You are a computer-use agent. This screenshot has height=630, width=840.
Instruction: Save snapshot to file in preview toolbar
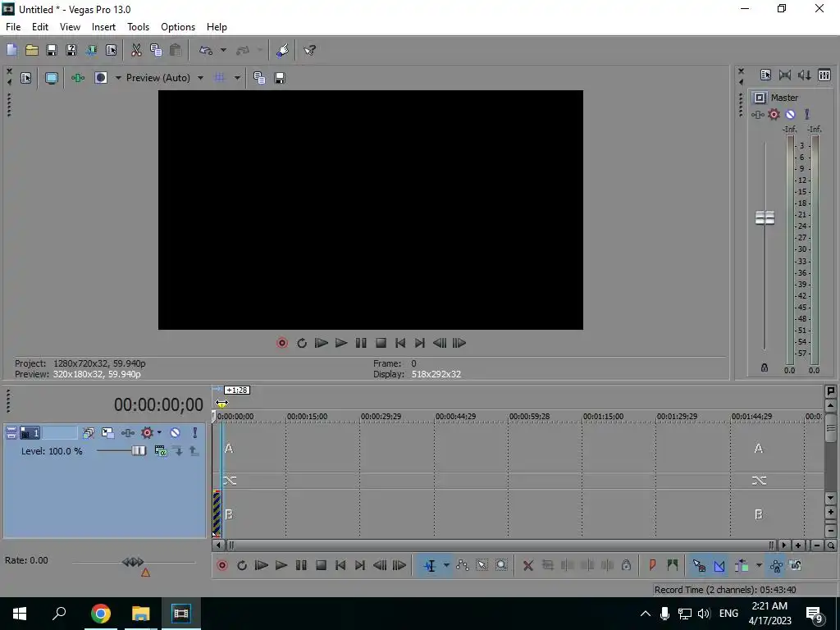point(279,78)
